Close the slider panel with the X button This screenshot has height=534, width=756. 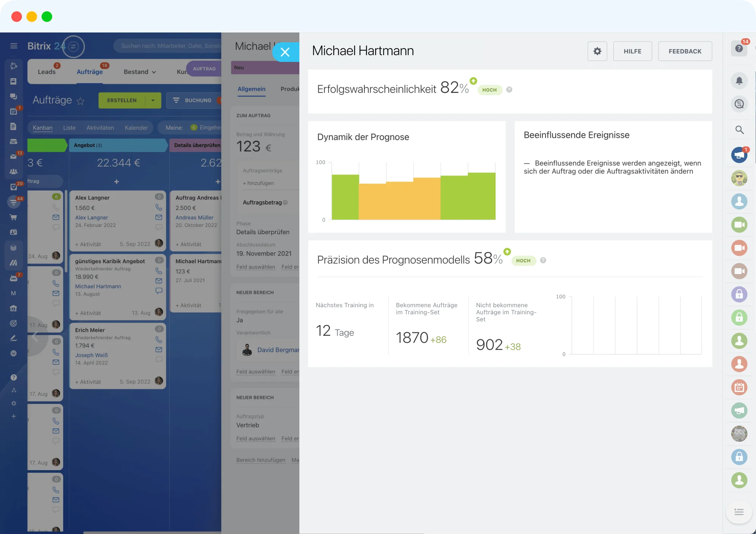285,52
